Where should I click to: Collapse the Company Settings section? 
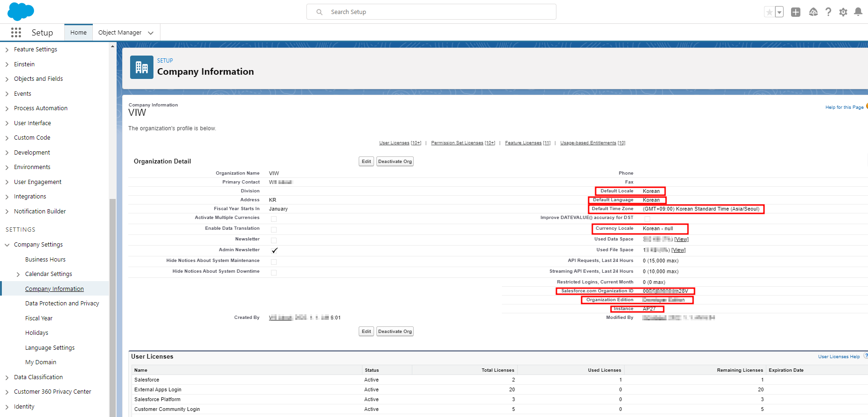[x=7, y=245]
